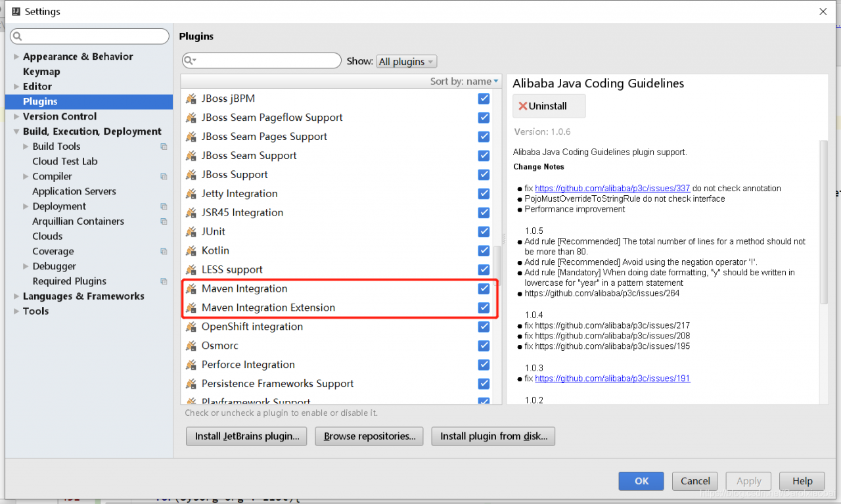Focus the settings search field
This screenshot has height=504, width=841.
point(90,37)
